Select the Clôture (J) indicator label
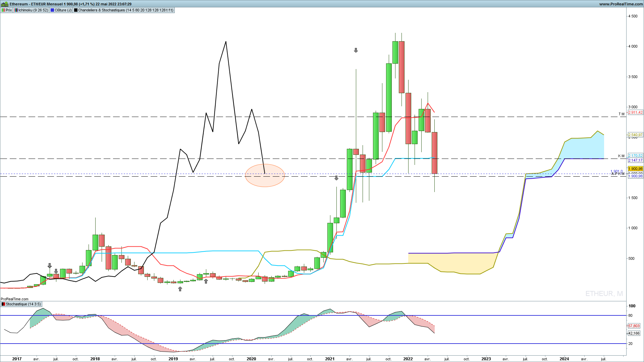Image resolution: width=644 pixels, height=362 pixels. tap(61, 10)
